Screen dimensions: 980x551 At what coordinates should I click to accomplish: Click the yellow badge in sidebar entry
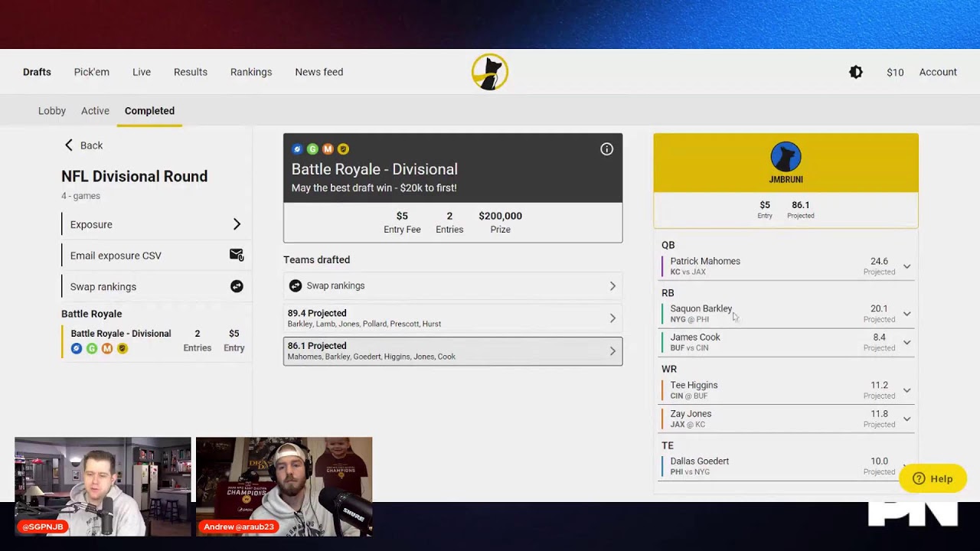pyautogui.click(x=122, y=348)
